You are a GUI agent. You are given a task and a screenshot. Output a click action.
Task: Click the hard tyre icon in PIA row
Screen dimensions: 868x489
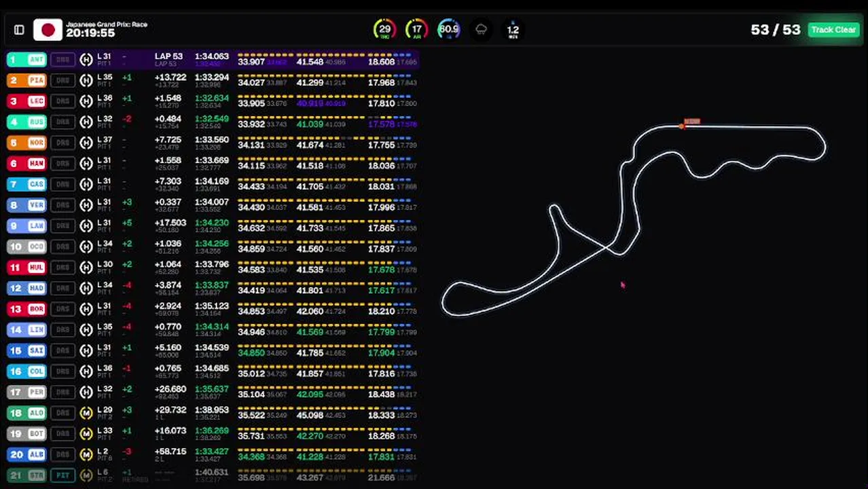point(86,81)
